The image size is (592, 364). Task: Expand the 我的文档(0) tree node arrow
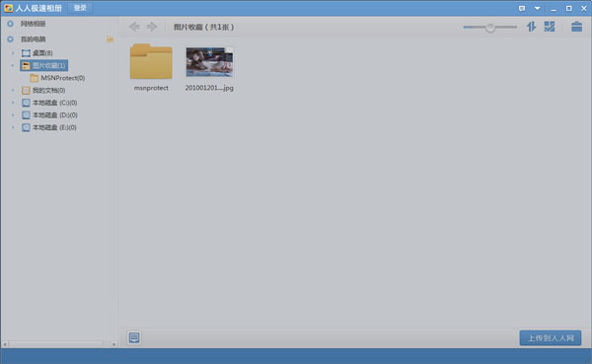click(x=13, y=90)
